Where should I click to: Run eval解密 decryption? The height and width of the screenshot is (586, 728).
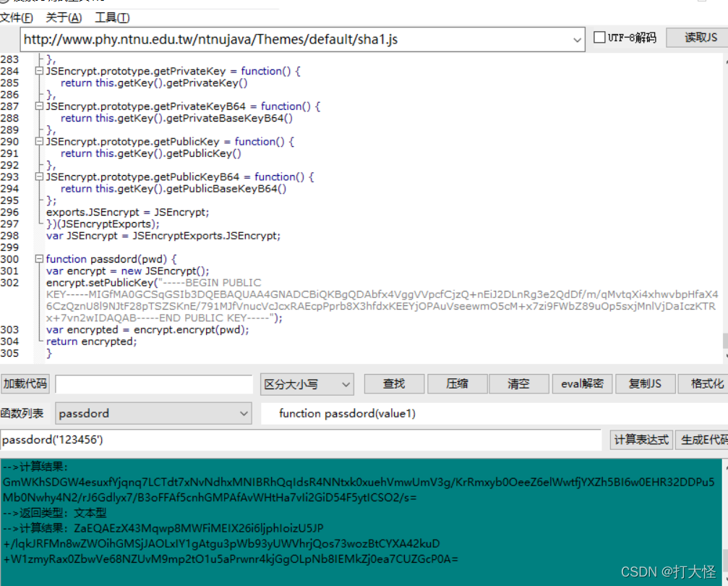582,383
